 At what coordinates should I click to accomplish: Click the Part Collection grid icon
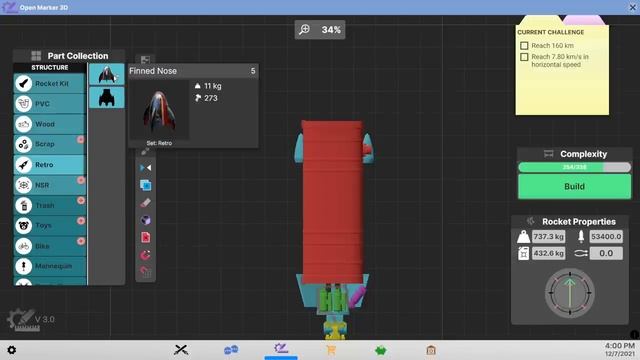[x=36, y=56]
